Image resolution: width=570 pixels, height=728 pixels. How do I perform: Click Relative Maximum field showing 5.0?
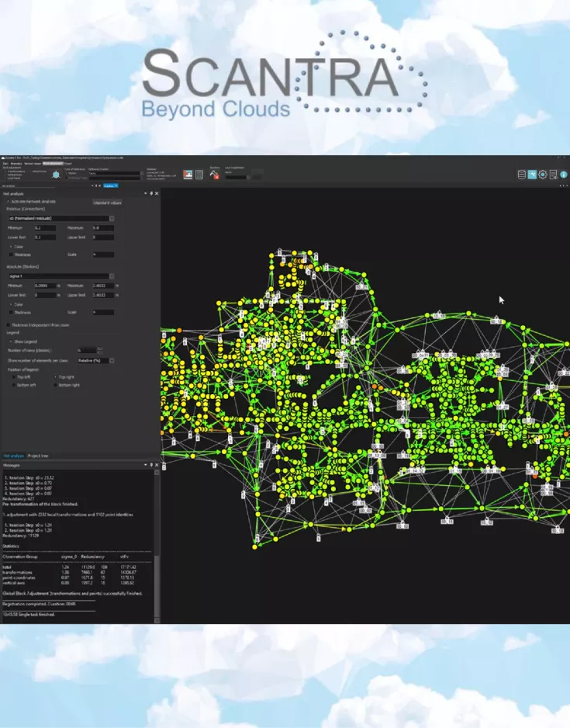[x=103, y=228]
